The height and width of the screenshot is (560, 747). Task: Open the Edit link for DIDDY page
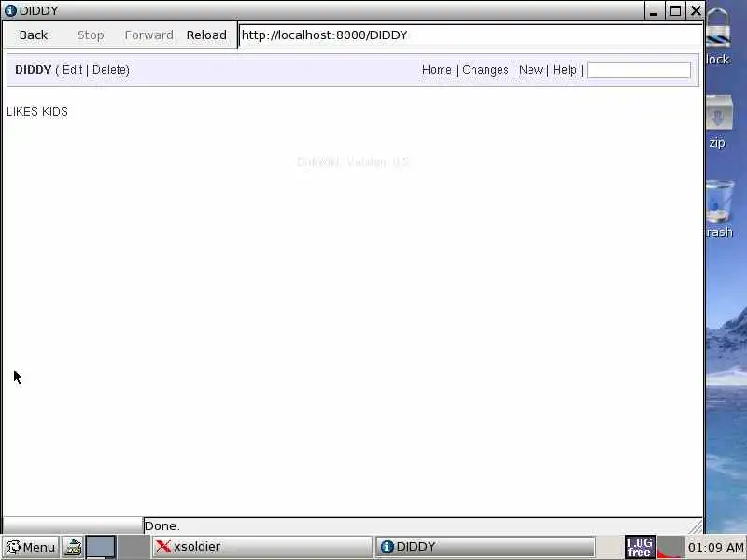73,70
